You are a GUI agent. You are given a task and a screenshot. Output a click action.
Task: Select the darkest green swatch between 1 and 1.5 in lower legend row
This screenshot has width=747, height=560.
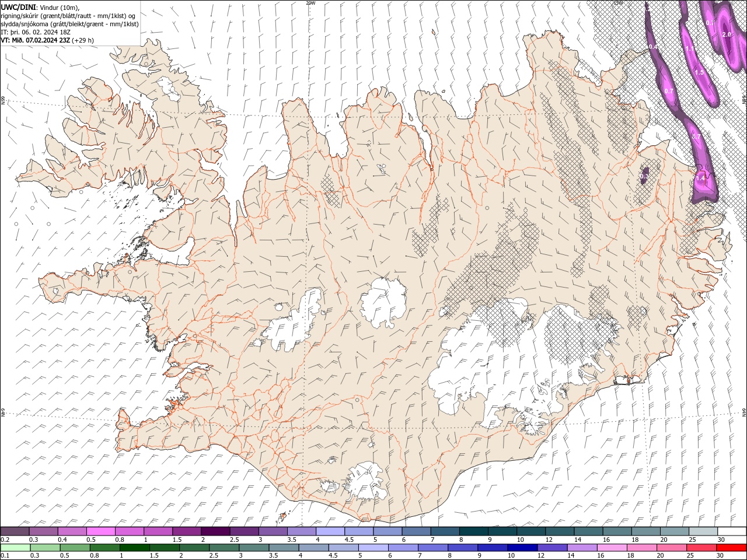[135, 548]
